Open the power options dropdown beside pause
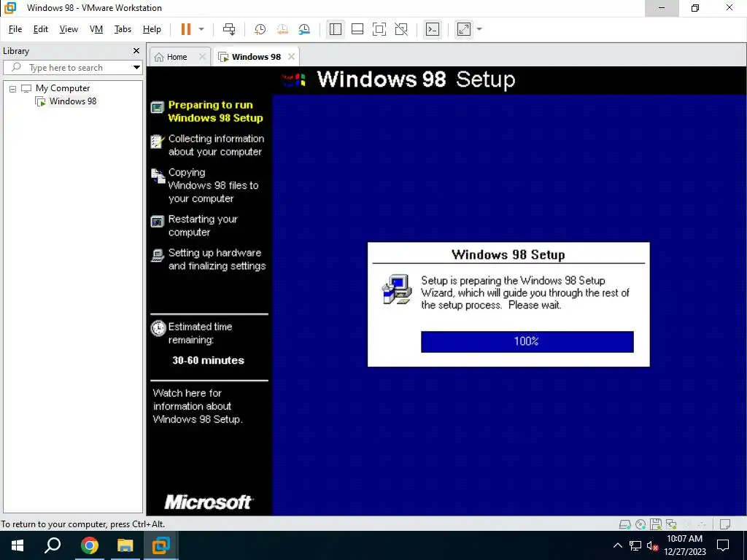 (201, 29)
